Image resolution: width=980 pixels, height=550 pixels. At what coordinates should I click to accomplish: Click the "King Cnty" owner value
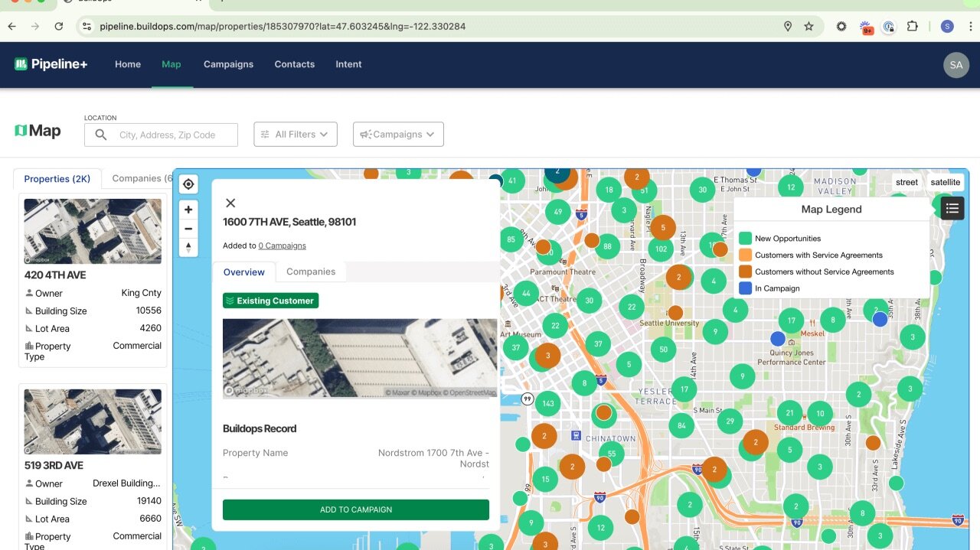(x=141, y=293)
